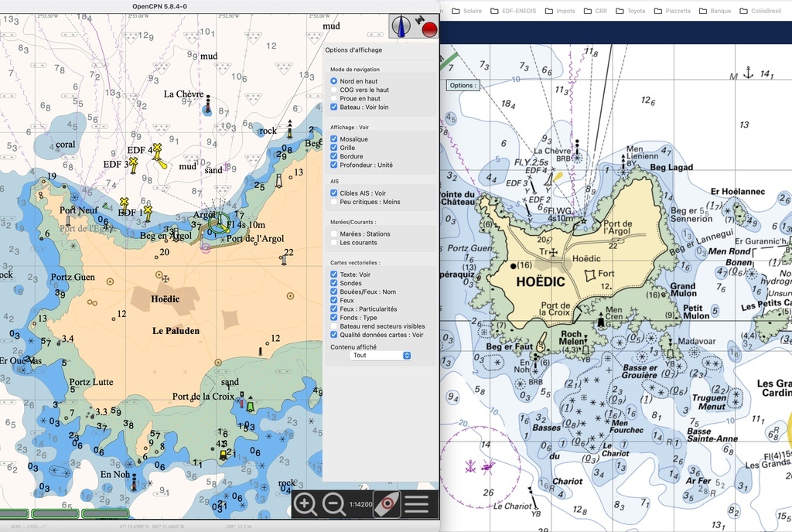Toggle Qualité données cartes : Voir checkbox
The image size is (792, 532).
pos(334,335)
